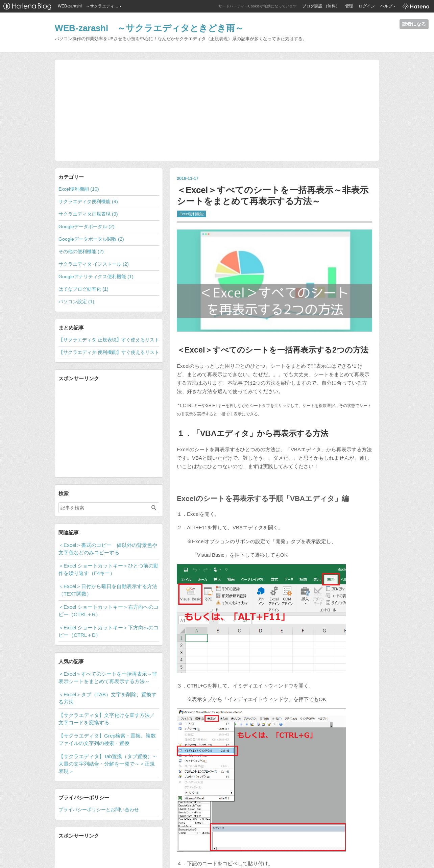Click the 「VBAエディタ」から再表示する方法 heading

click(x=253, y=433)
